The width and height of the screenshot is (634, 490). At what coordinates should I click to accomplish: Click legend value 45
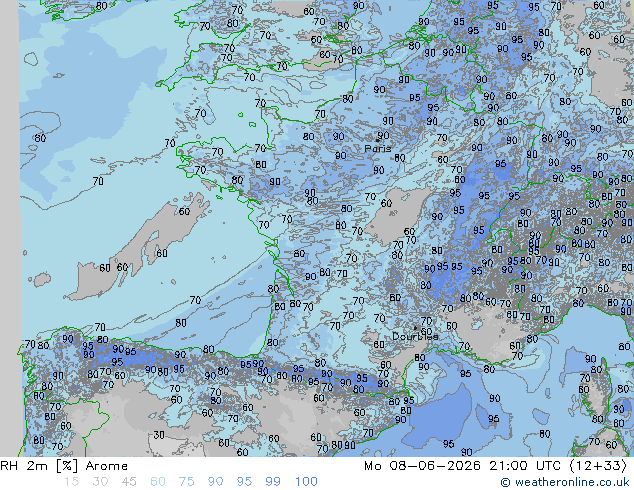click(129, 482)
